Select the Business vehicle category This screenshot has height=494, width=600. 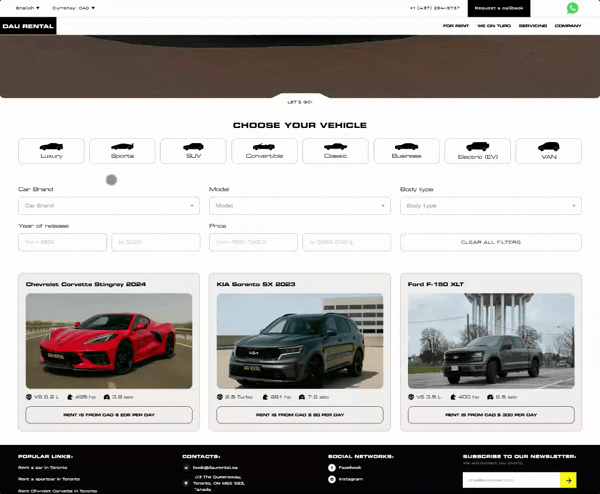(406, 151)
